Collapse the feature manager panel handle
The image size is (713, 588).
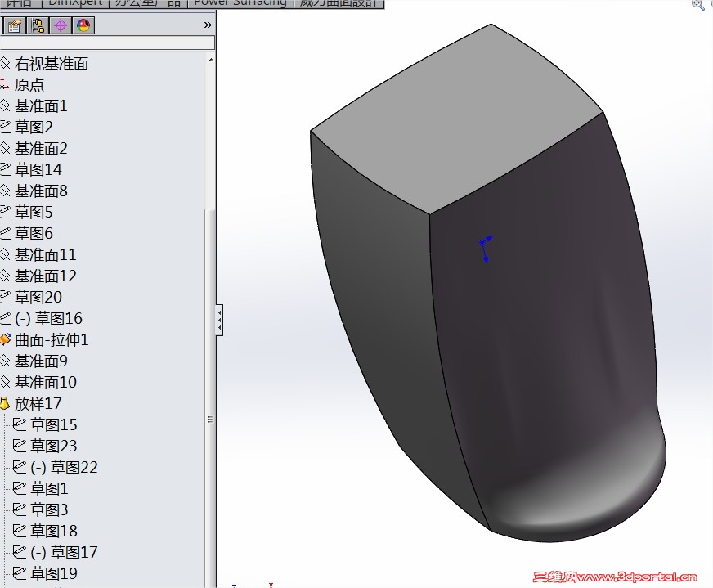coord(219,320)
